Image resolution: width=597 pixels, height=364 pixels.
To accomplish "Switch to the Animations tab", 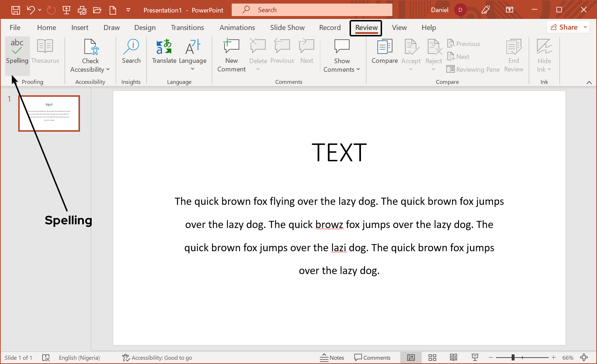I will [237, 27].
